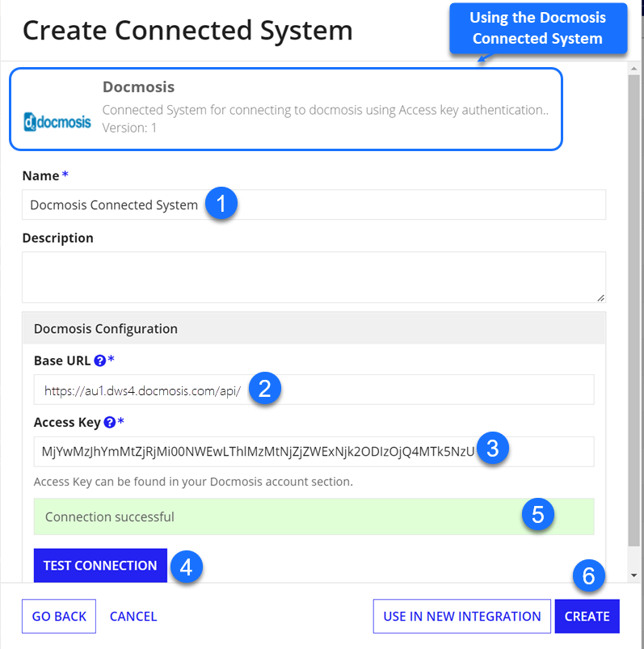
Task: Click the scrollbar up arrow
Action: [633, 69]
